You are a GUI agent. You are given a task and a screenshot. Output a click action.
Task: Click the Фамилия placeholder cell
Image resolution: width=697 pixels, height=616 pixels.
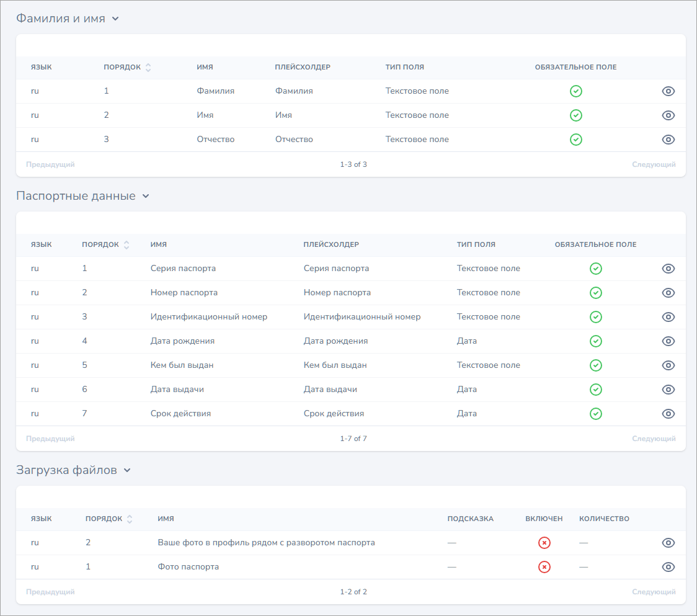coord(294,91)
